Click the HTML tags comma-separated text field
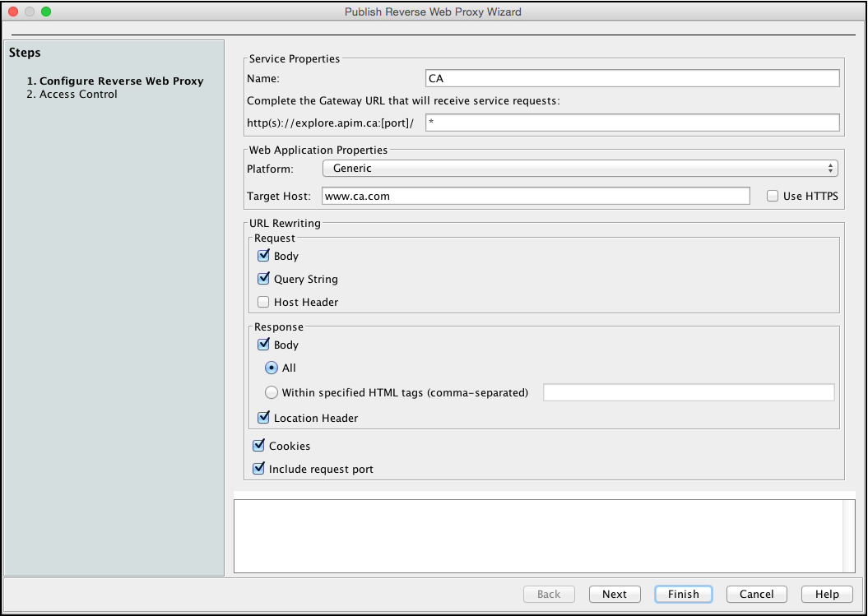Image resolution: width=868 pixels, height=616 pixels. (689, 392)
